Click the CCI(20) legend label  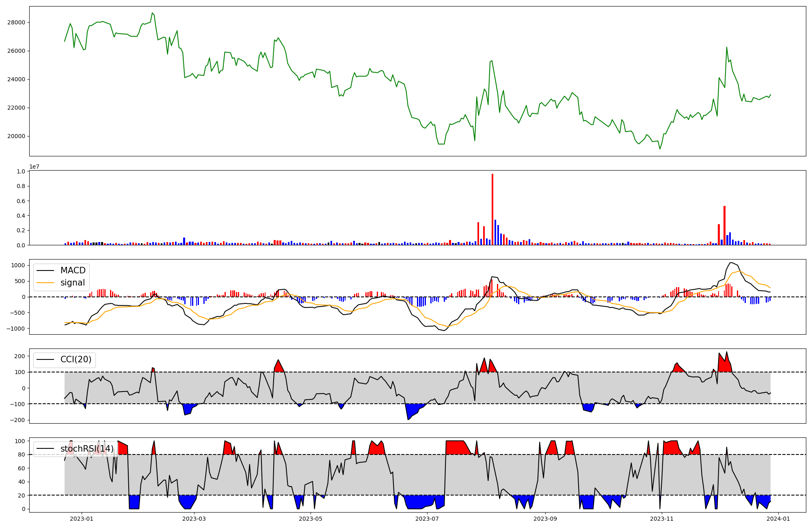(x=76, y=359)
